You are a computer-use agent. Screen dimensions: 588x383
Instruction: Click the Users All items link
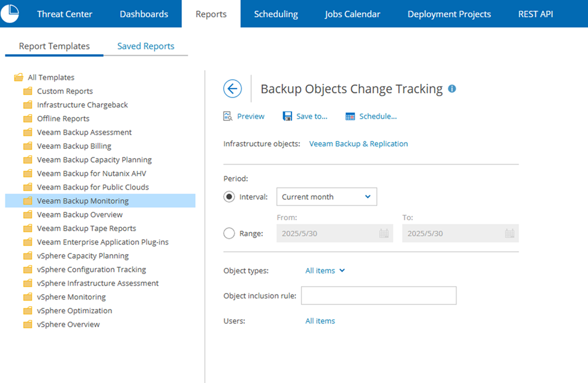pos(320,321)
